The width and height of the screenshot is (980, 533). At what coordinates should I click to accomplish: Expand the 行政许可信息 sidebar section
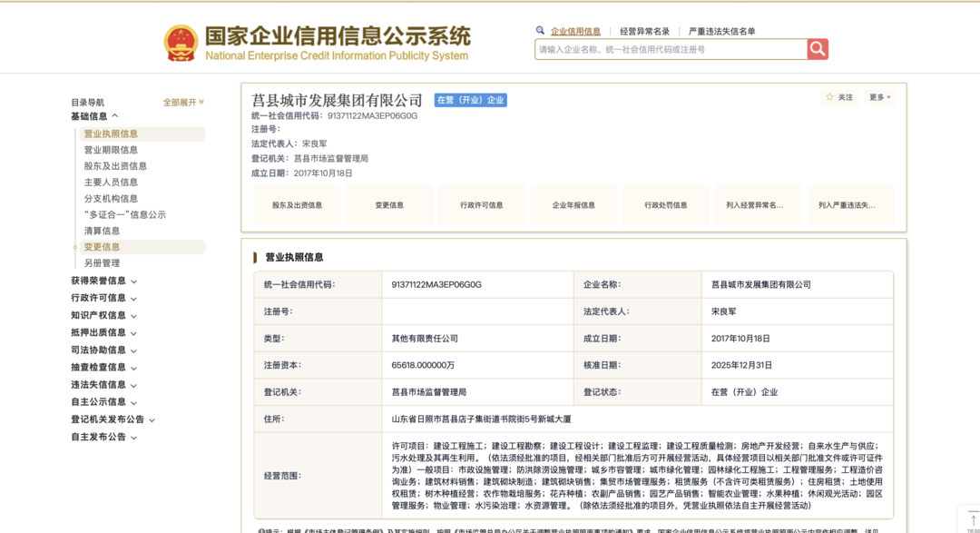103,298
